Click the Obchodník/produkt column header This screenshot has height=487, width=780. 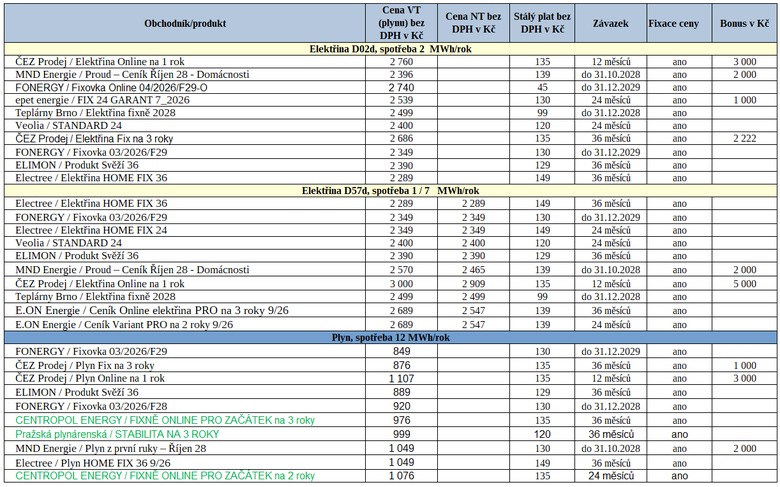point(185,23)
